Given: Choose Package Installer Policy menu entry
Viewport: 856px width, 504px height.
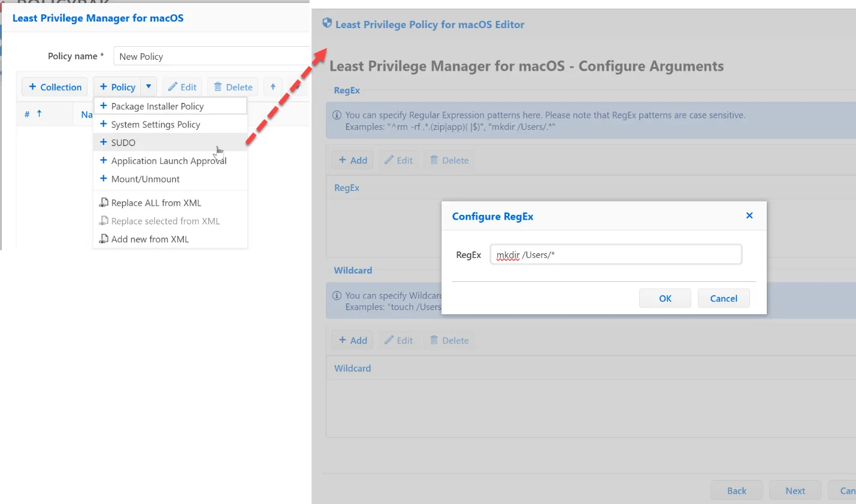Looking at the screenshot, I should pos(157,106).
